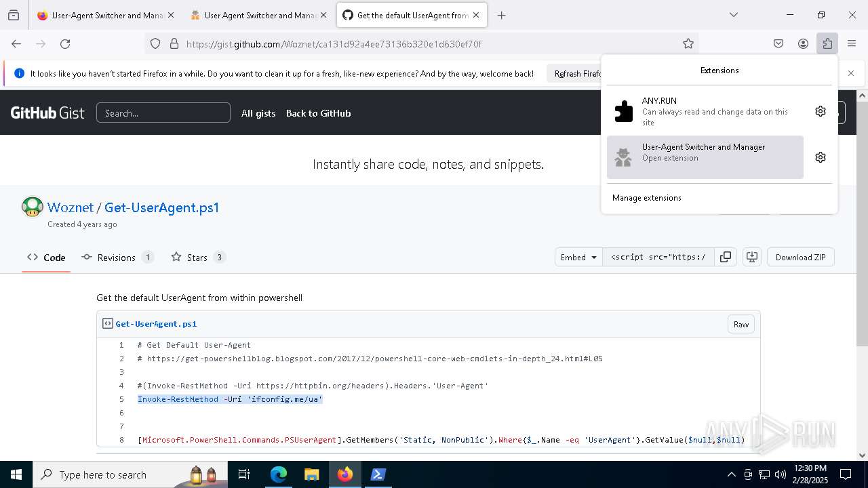
Task: Click the highlighted Invoke-RestMethod ifconfig.me/ua line
Action: [230, 399]
